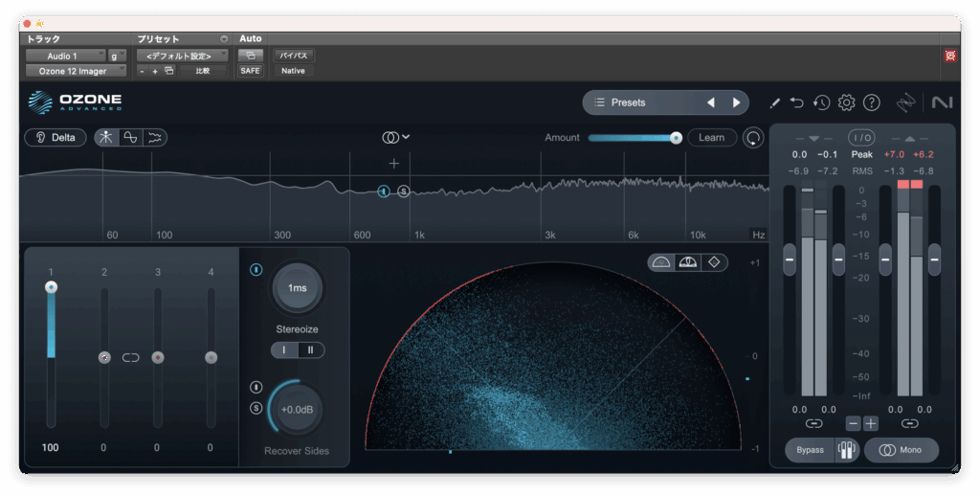Viewport: 980px width, 496px height.
Task: Click the Amount slider handle
Action: pos(676,138)
